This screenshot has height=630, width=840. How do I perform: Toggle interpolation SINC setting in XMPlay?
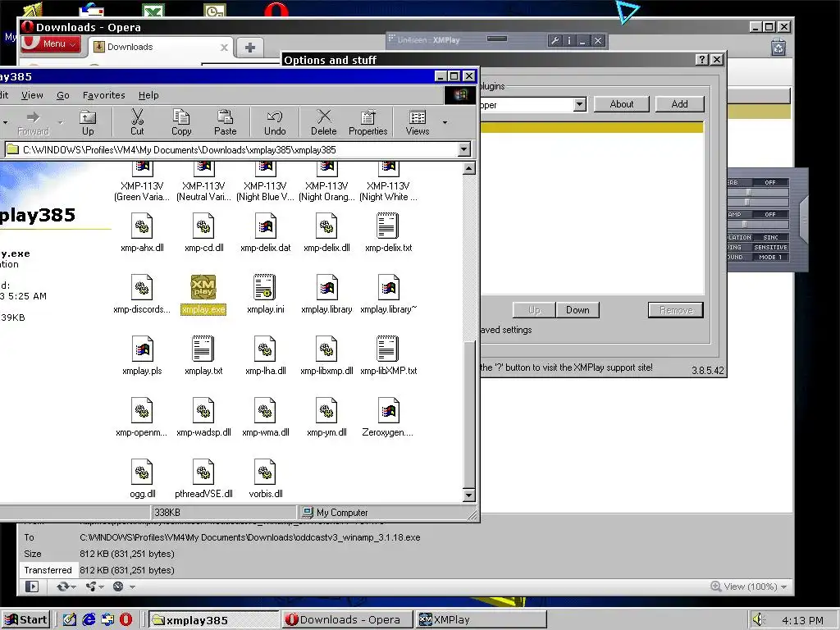coord(770,237)
